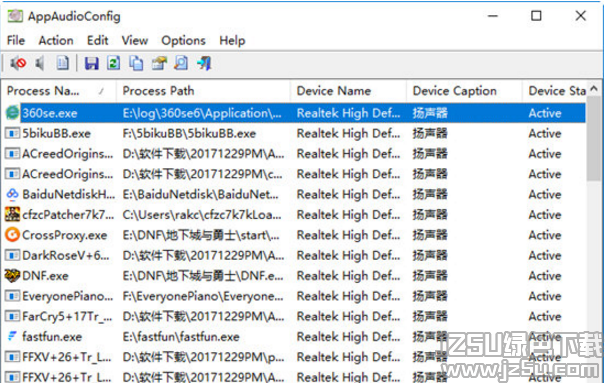This screenshot has height=383, width=605.
Task: Click the green Refresh toolbar icon
Action: click(x=113, y=63)
